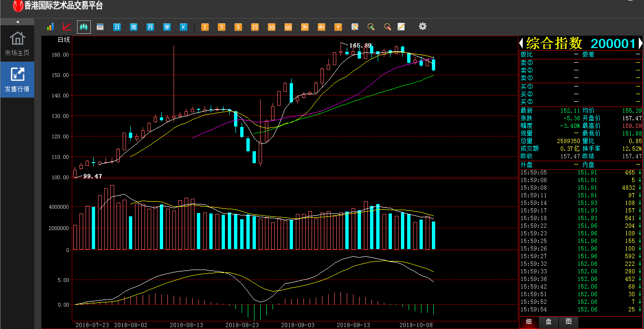Click the date 2018-10-08 on the axis

(x=416, y=325)
